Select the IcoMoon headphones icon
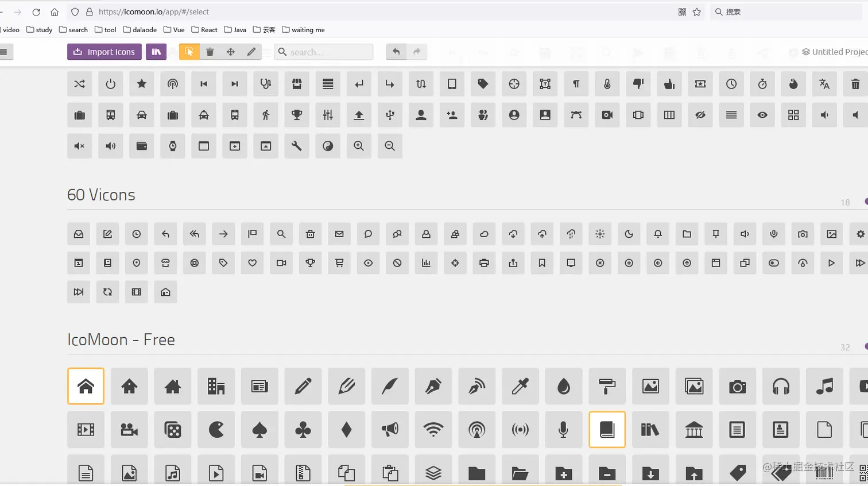The width and height of the screenshot is (868, 486). coord(781,386)
